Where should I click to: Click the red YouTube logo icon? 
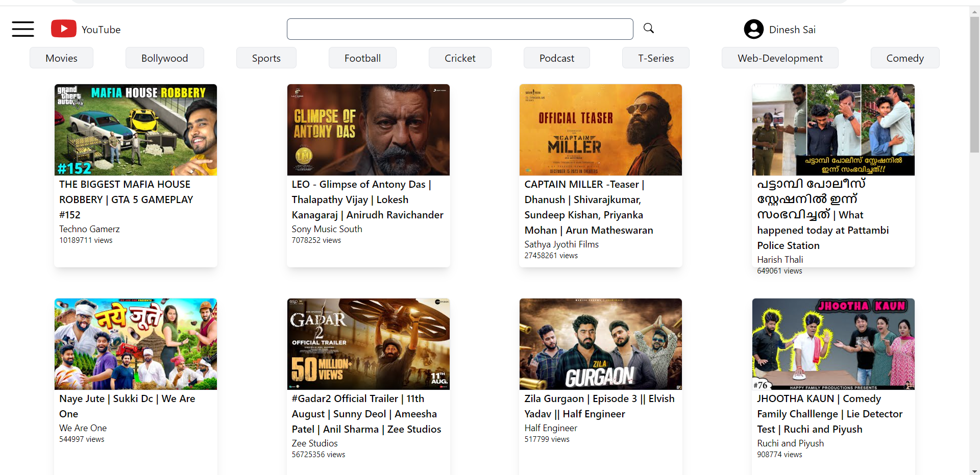click(64, 29)
